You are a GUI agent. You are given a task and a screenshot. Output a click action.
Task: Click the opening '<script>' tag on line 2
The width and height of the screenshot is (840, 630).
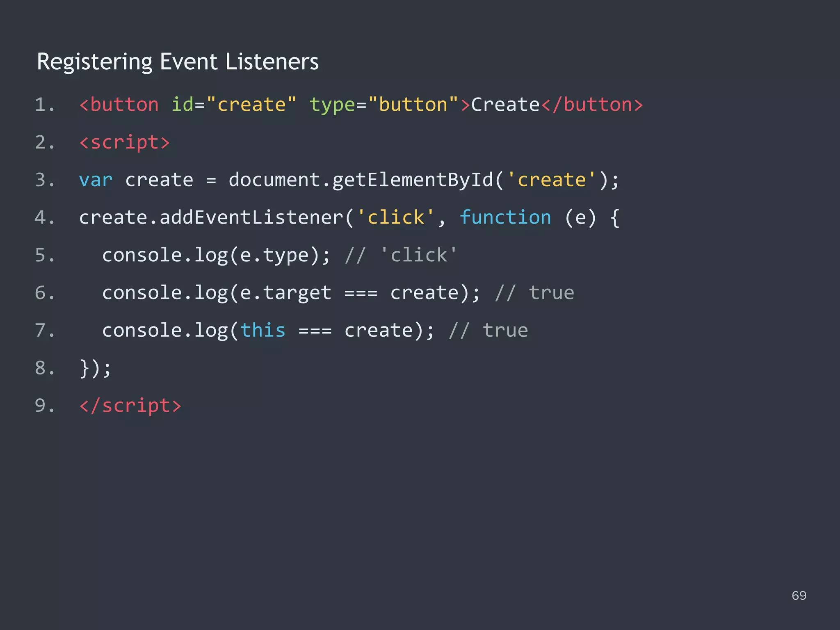tap(124, 143)
